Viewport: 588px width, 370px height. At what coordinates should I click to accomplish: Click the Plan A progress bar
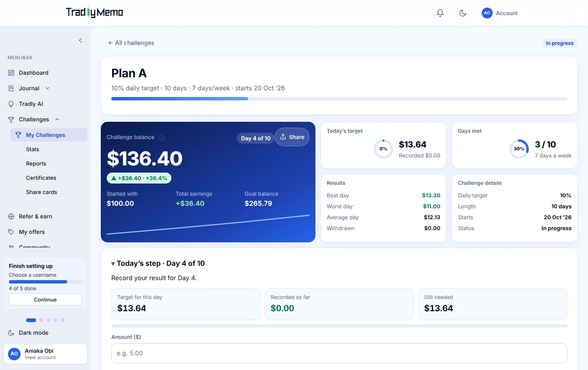(x=339, y=99)
